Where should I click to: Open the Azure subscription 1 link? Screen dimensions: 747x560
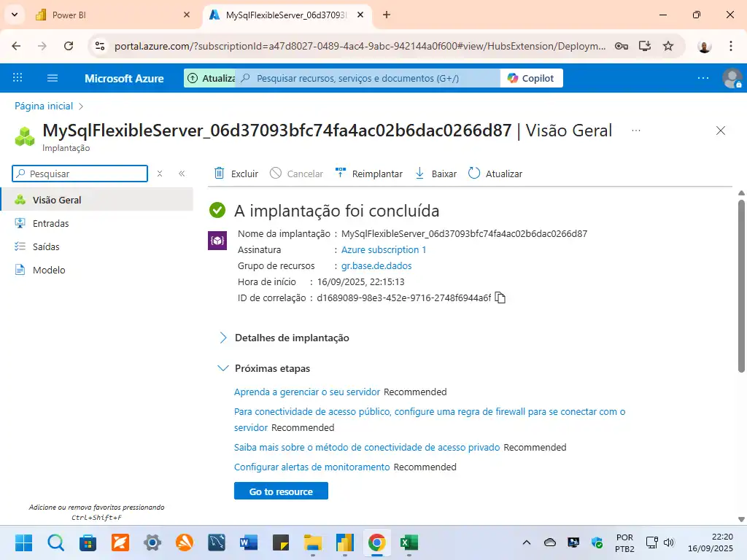click(384, 249)
